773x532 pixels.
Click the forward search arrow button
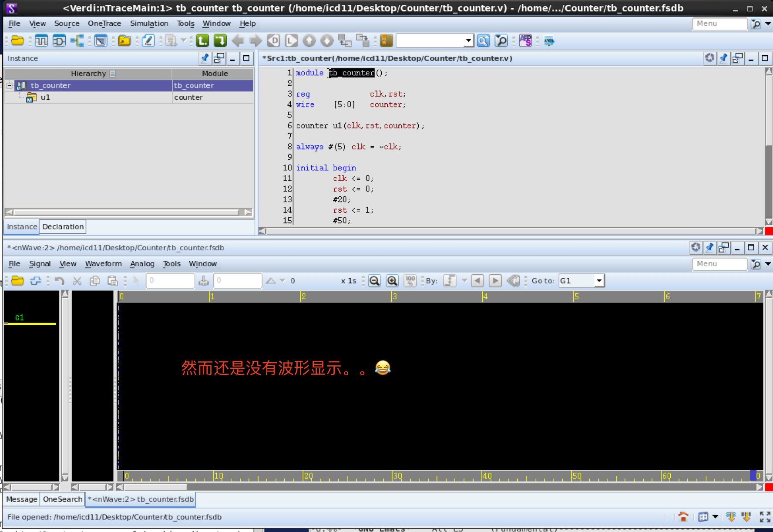click(495, 281)
